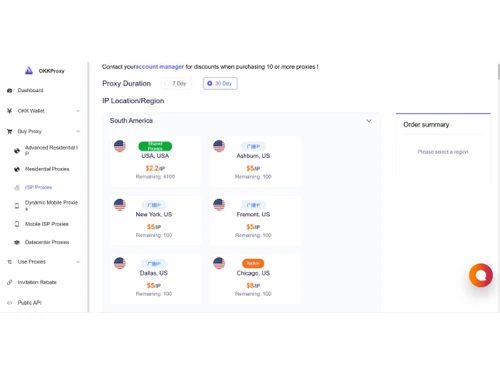Choose the New York, US proxy card

tap(155, 220)
